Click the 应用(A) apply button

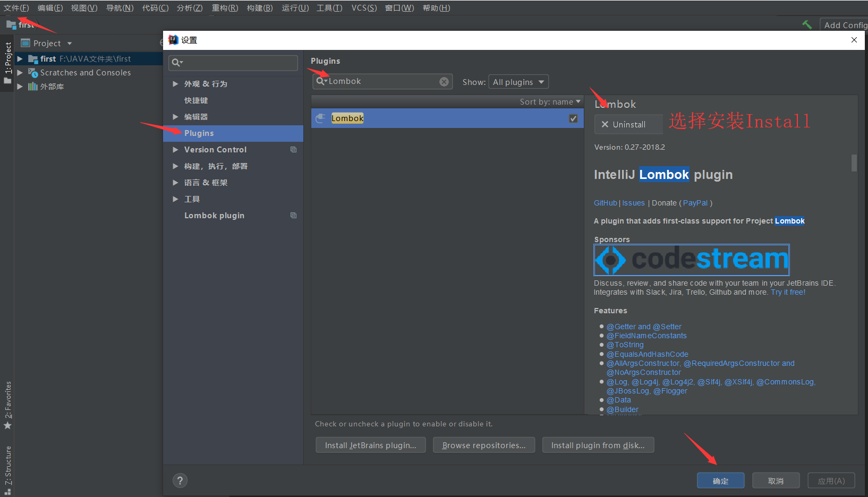(831, 481)
